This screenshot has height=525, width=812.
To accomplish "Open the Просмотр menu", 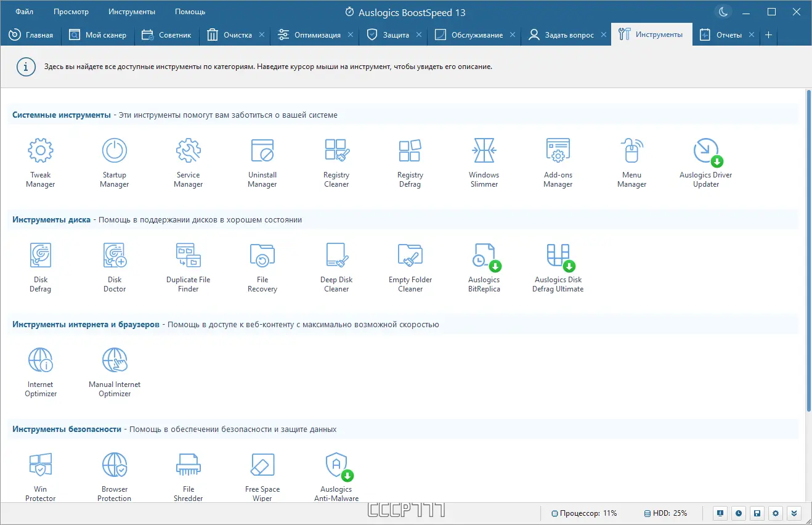I will (x=71, y=12).
